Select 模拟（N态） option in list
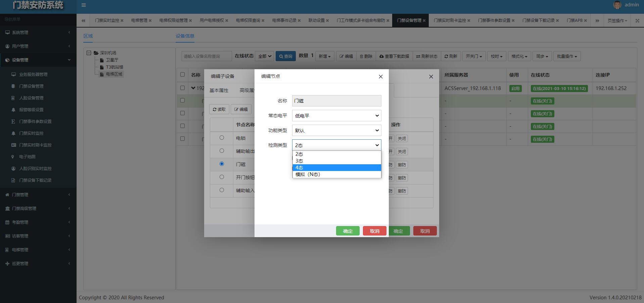 pos(336,174)
